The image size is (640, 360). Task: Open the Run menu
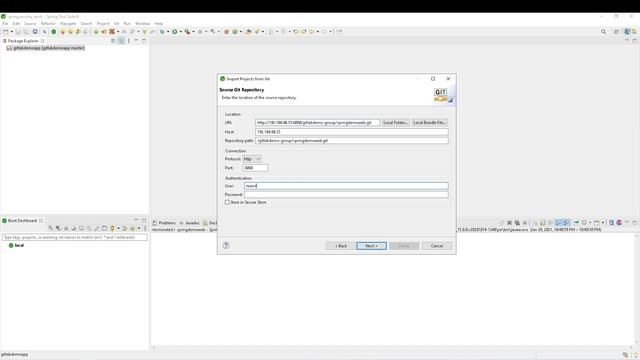pos(127,24)
